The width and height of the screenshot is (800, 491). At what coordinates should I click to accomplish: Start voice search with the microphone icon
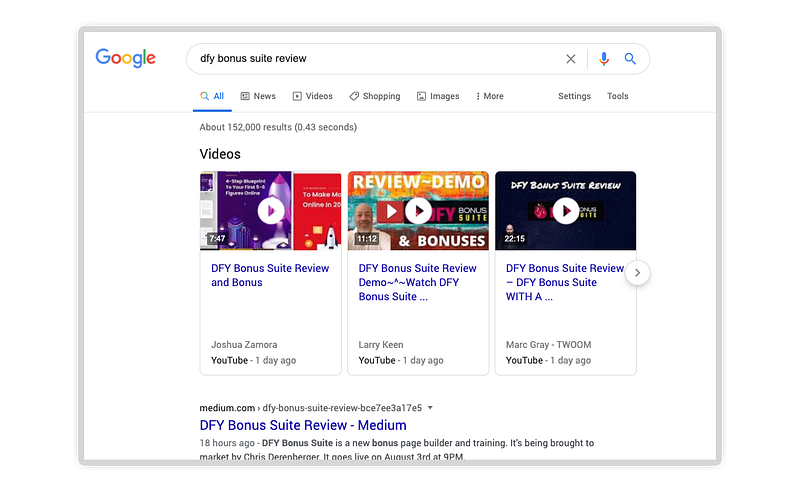pyautogui.click(x=604, y=59)
